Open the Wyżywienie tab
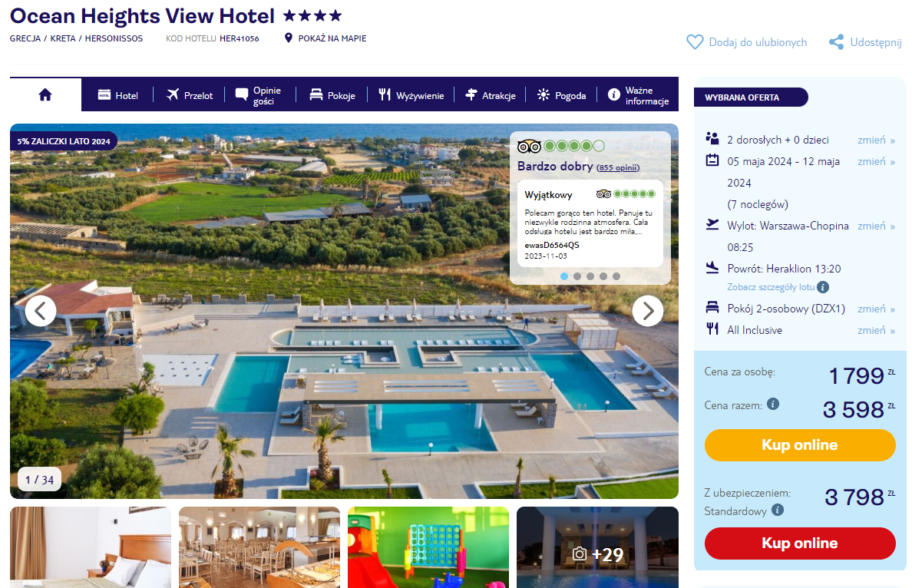The width and height of the screenshot is (912, 588). tap(411, 94)
